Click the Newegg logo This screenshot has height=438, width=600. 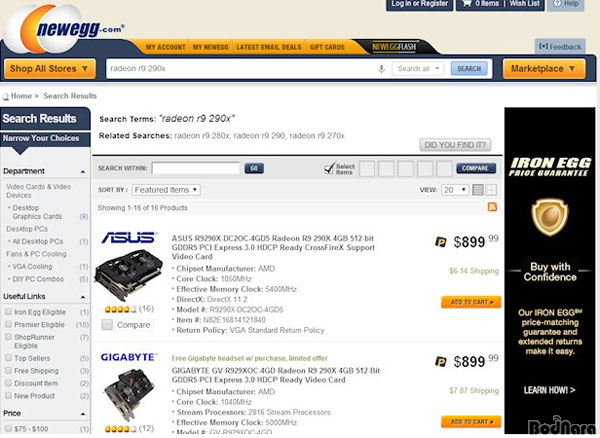[63, 29]
